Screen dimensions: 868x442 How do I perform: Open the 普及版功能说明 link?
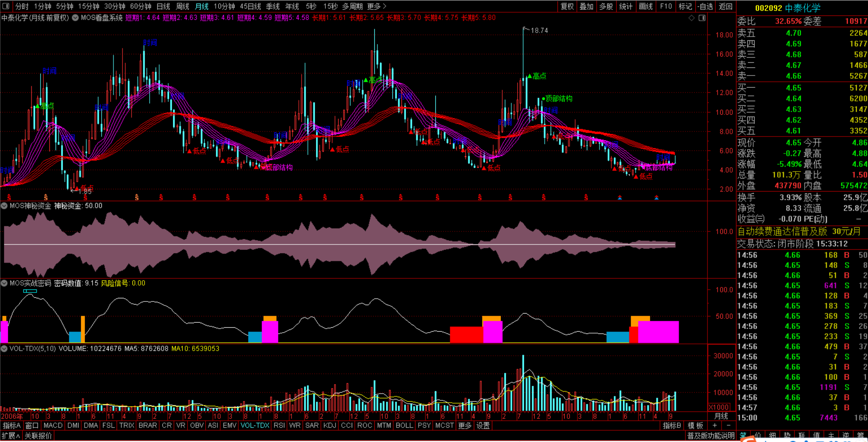[711, 436]
